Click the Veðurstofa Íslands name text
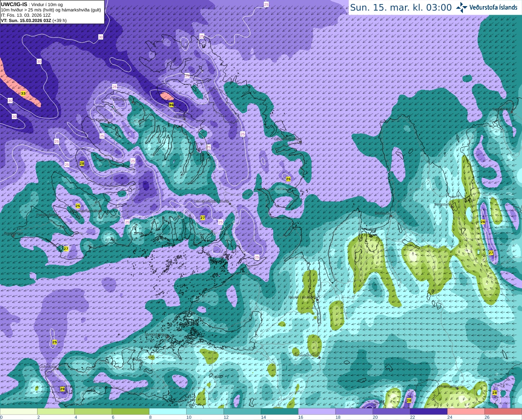Viewport: 522px width, 420px height. 493,7
